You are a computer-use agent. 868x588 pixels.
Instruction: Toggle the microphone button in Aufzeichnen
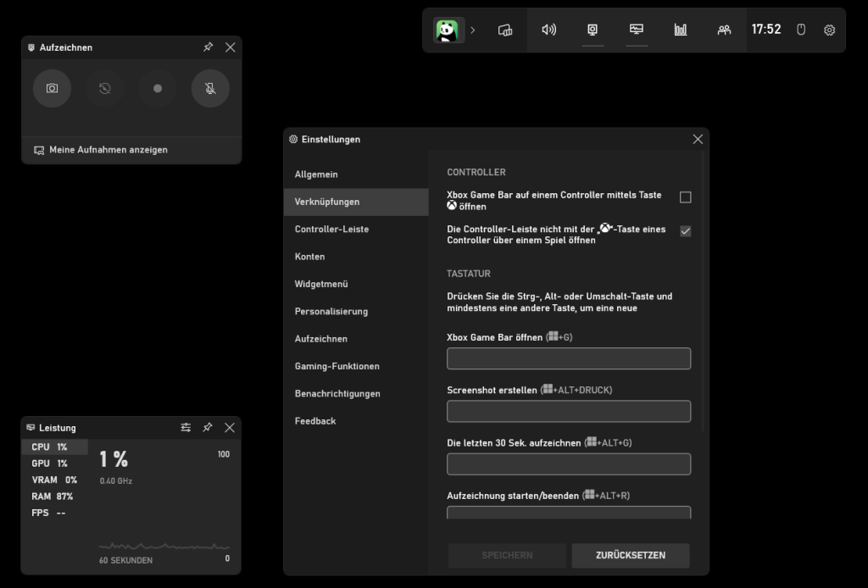coord(210,88)
